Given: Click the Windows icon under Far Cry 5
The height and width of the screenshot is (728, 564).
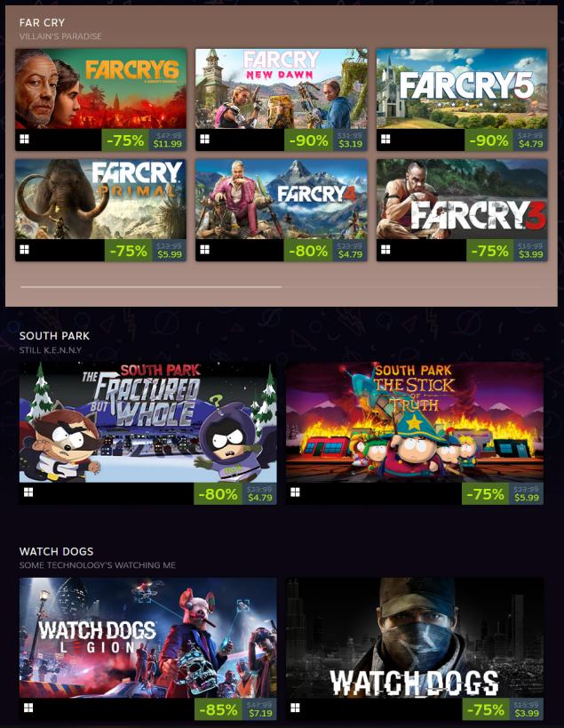Looking at the screenshot, I should pyautogui.click(x=385, y=140).
